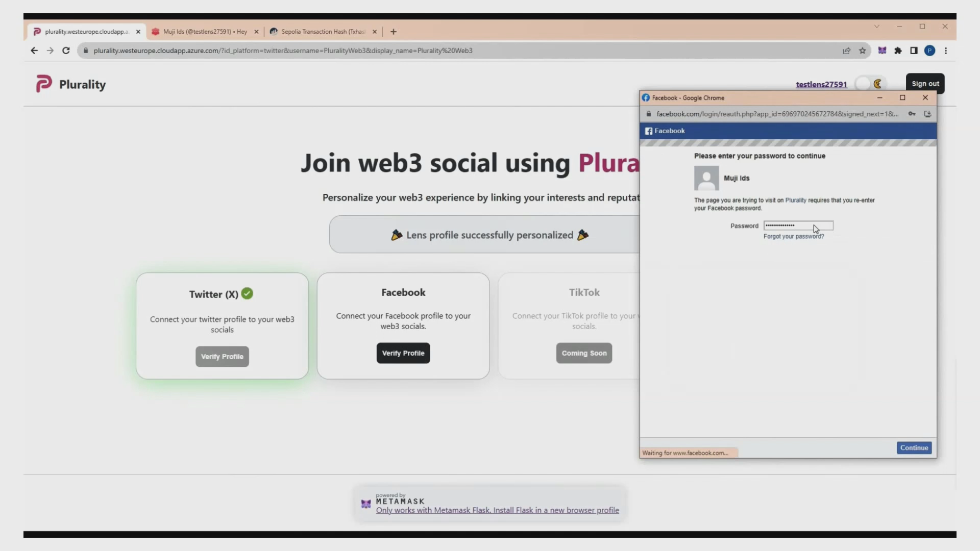
Task: Open the tab search chevron in title bar
Action: [x=876, y=27]
